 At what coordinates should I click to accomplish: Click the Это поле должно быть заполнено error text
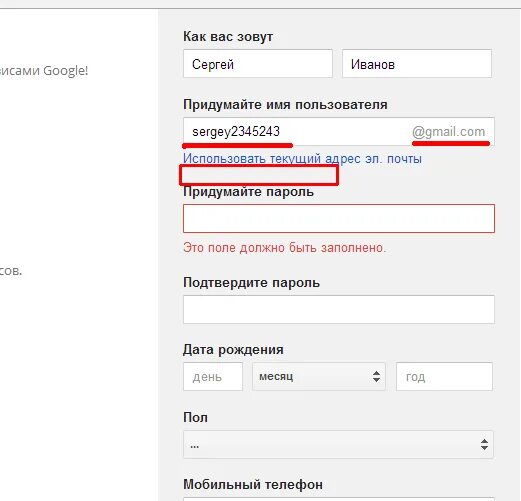tap(284, 248)
